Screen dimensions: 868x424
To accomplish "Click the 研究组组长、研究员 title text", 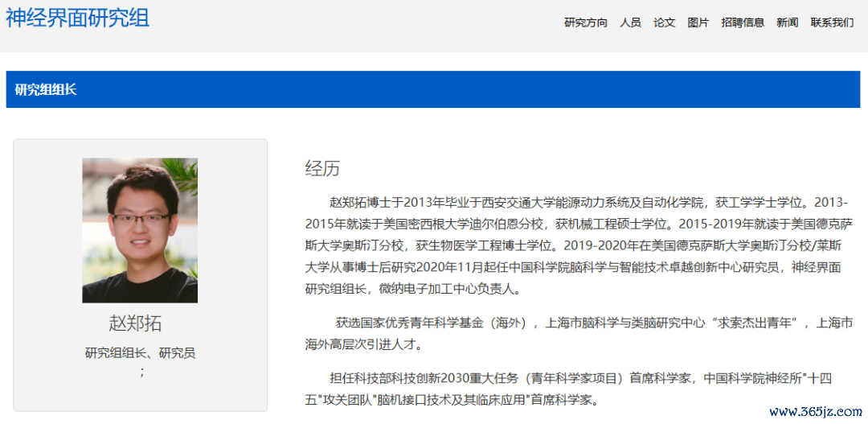I will coord(140,353).
